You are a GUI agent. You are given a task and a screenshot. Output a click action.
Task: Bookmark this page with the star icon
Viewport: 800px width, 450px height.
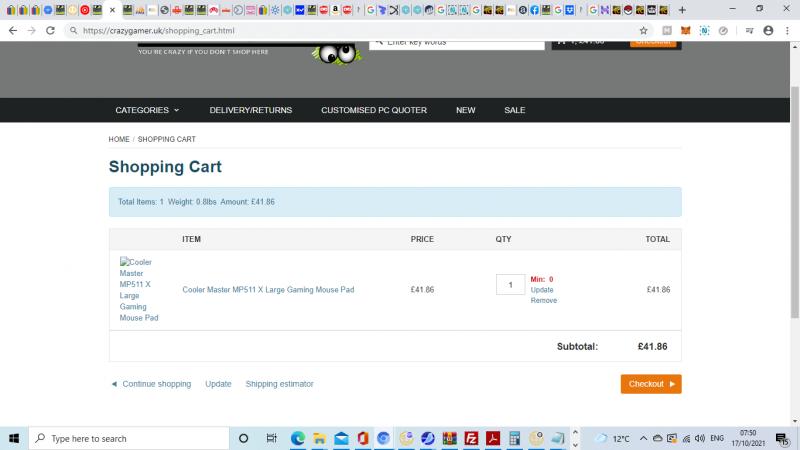(x=643, y=31)
